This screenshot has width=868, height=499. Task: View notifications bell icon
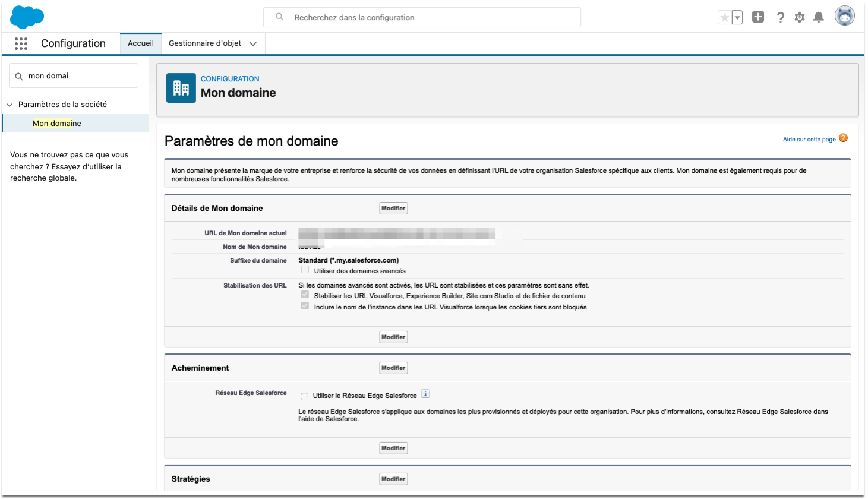pyautogui.click(x=819, y=17)
